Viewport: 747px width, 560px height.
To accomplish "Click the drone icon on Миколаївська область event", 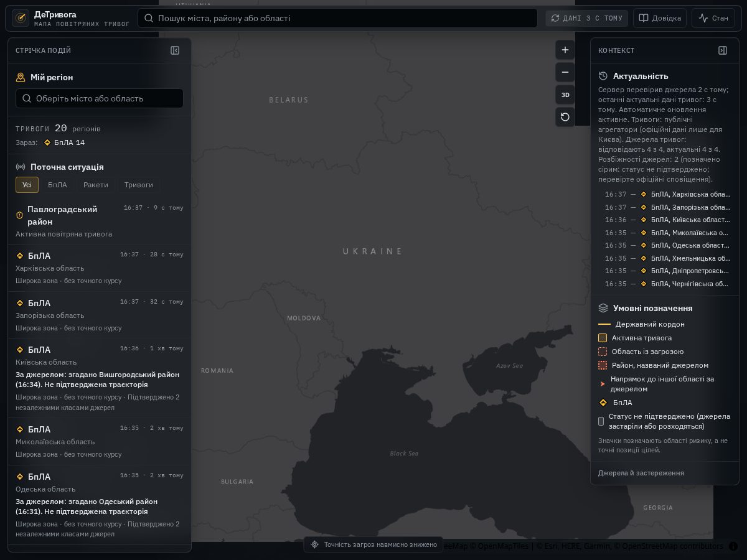I will point(20,429).
